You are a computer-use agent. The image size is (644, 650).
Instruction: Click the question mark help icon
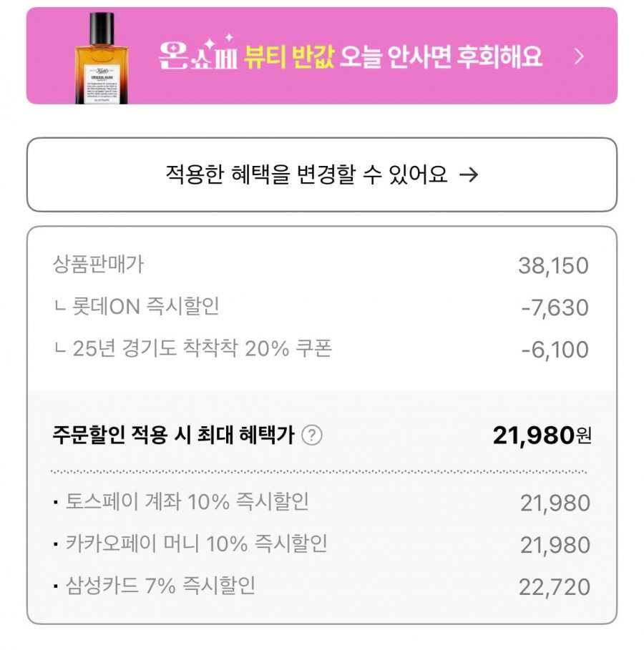[x=312, y=435]
